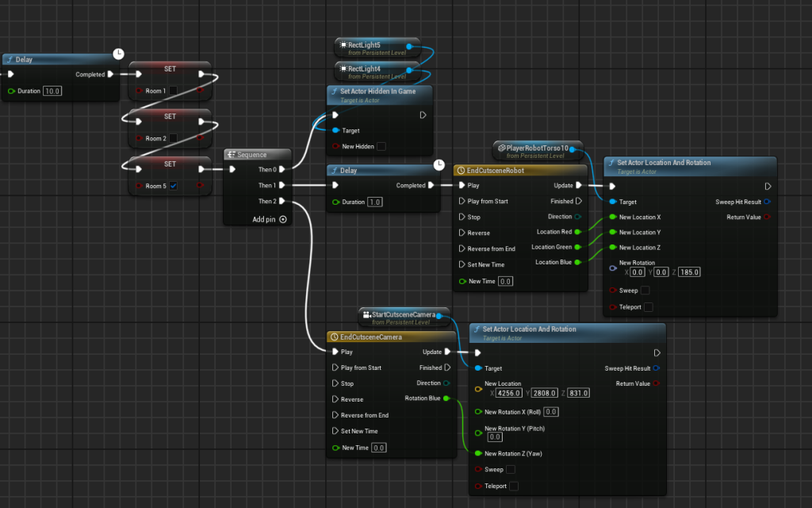Viewport: 812px width, 508px height.
Task: Click Location Red green output pin
Action: tap(576, 232)
